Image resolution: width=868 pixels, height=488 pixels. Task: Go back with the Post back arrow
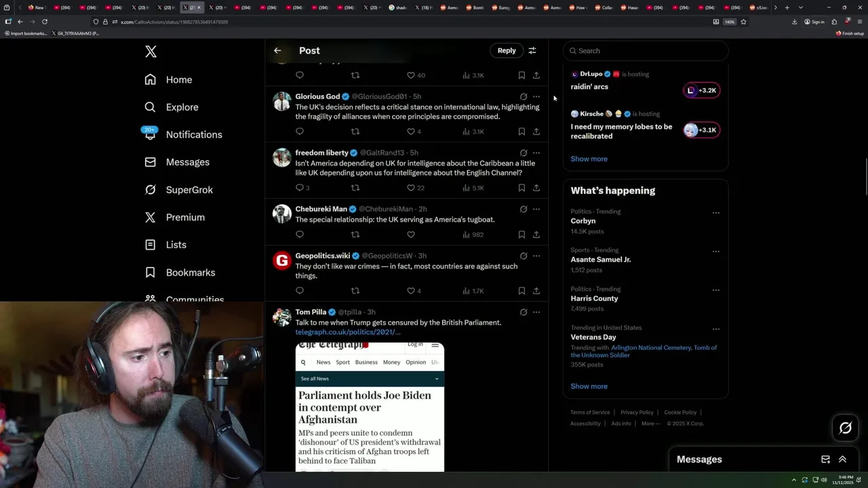coord(277,50)
